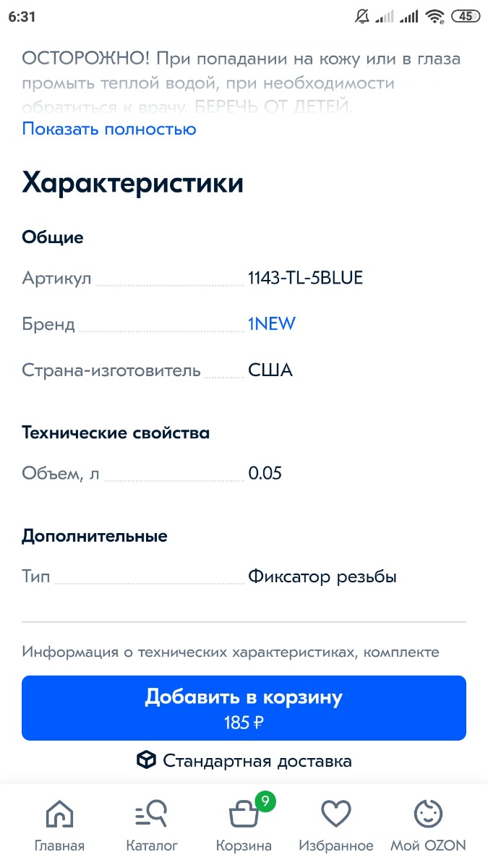Image resolution: width=488 pixels, height=868 pixels.
Task: Tap the Wi-Fi status icon
Action: pyautogui.click(x=435, y=16)
